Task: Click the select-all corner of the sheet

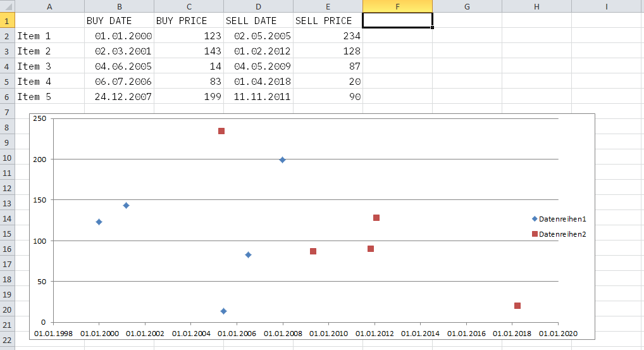Action: point(7,6)
